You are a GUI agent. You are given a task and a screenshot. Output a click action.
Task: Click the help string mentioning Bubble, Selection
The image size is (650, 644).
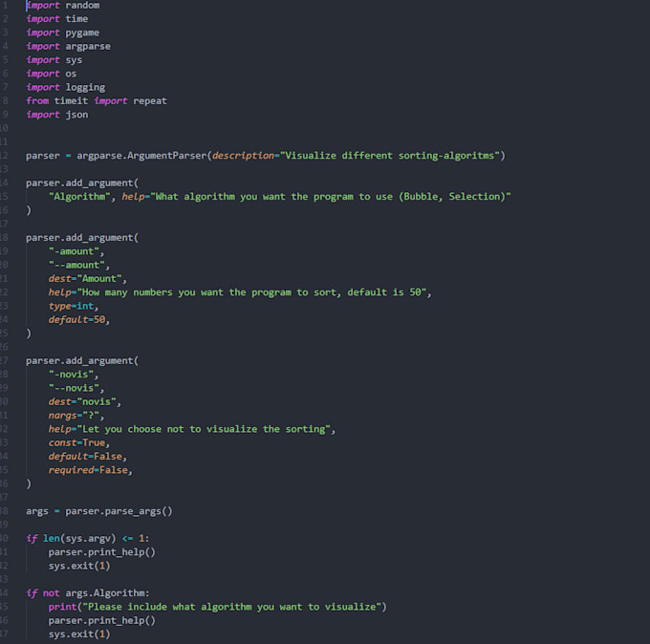[331, 197]
